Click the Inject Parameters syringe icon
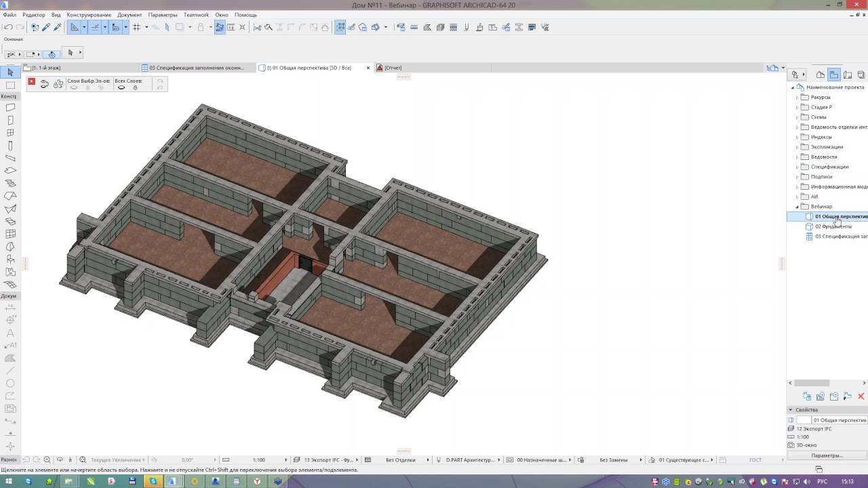The width and height of the screenshot is (868, 488). (57, 27)
